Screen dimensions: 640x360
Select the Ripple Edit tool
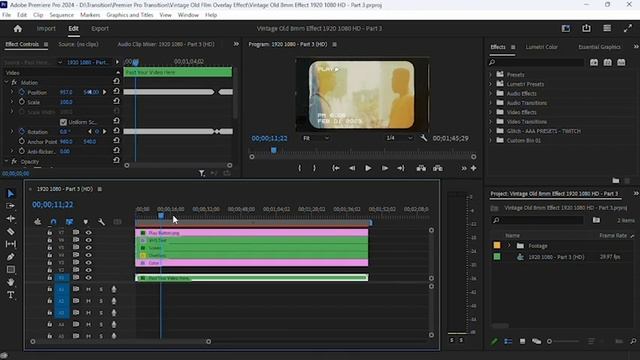coord(11,219)
